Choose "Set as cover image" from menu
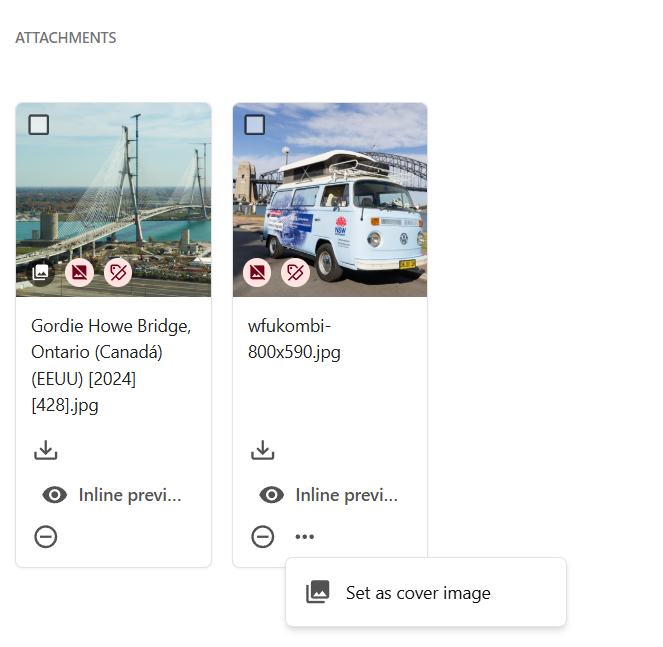 (418, 593)
